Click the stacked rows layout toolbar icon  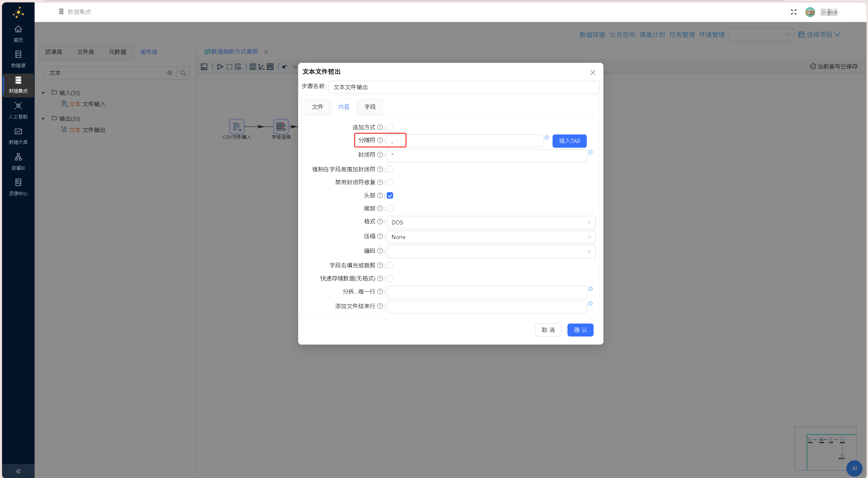[253, 67]
